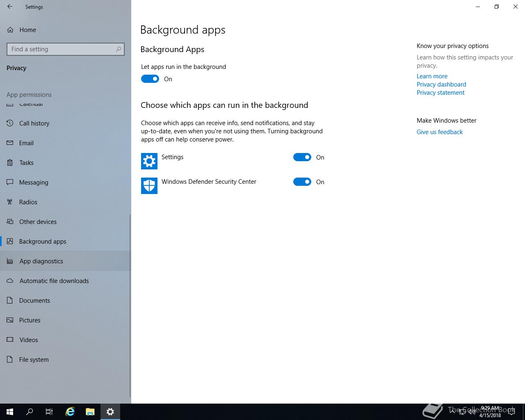Select the Background apps sidebar icon

pos(10,241)
